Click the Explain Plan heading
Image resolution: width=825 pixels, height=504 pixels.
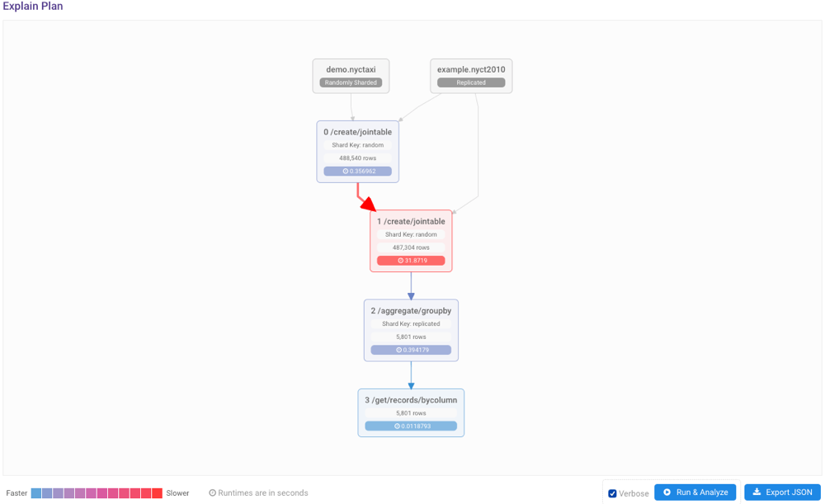point(34,7)
